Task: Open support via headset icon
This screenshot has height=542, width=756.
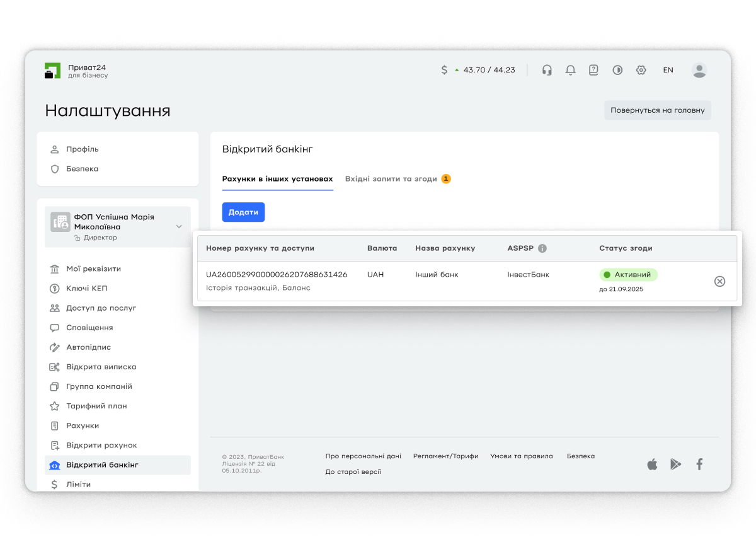Action: [x=547, y=70]
